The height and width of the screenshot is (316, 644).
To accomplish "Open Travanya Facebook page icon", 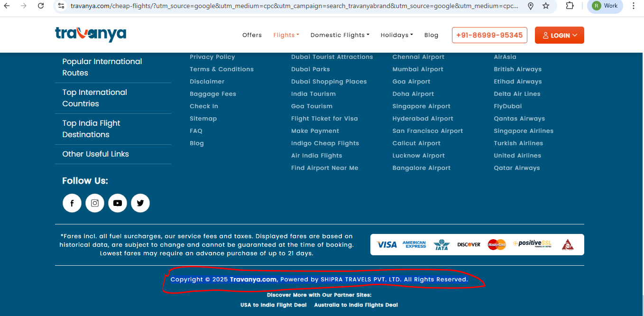I will pyautogui.click(x=72, y=203).
